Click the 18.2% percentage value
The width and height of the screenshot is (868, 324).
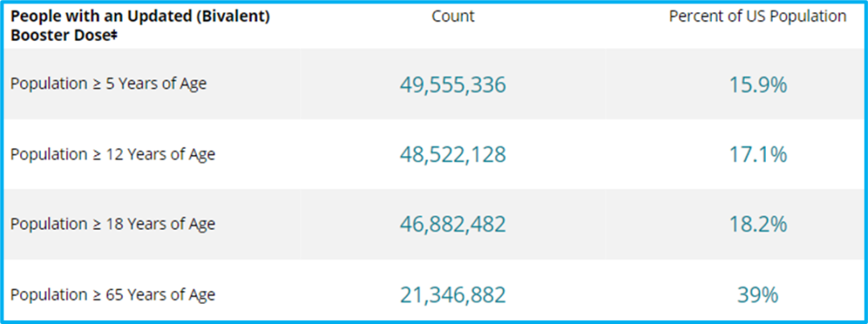(757, 224)
